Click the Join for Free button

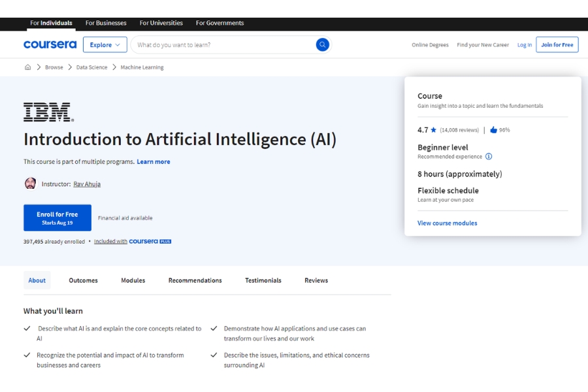(x=557, y=44)
